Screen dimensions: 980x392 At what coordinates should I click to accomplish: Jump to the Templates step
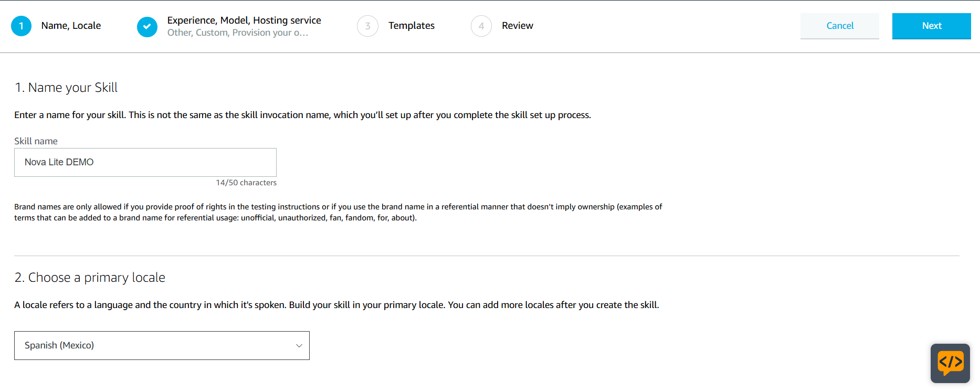[x=411, y=26]
